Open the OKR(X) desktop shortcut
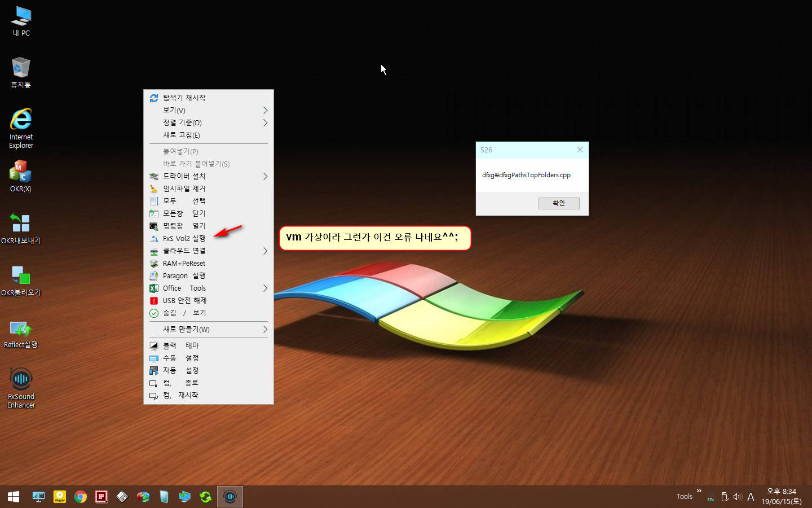The height and width of the screenshot is (508, 812). click(21, 176)
